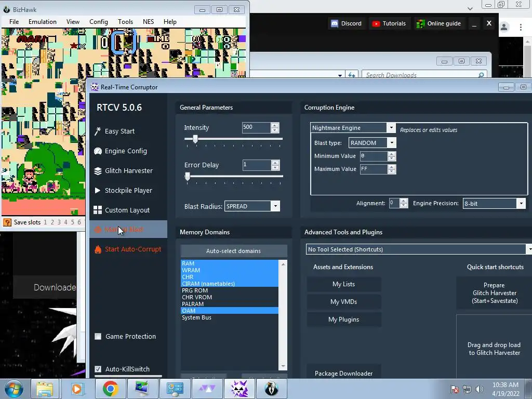Select CHR memory domain
Image resolution: width=532 pixels, height=399 pixels.
[229, 277]
